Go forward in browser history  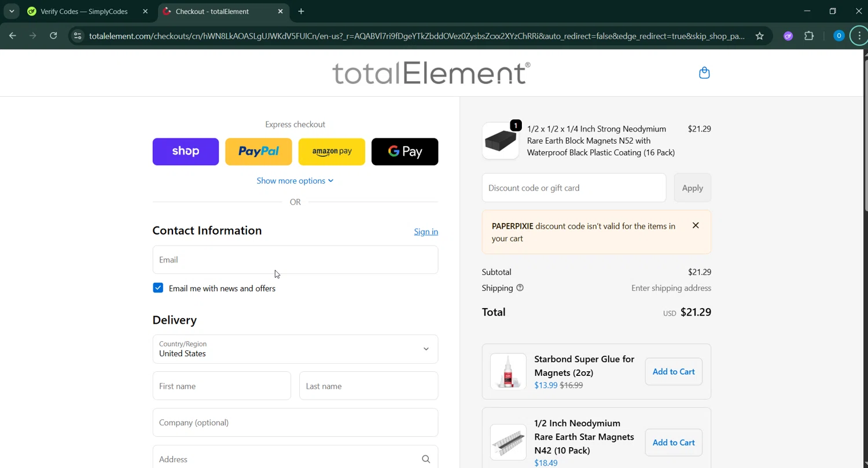33,36
